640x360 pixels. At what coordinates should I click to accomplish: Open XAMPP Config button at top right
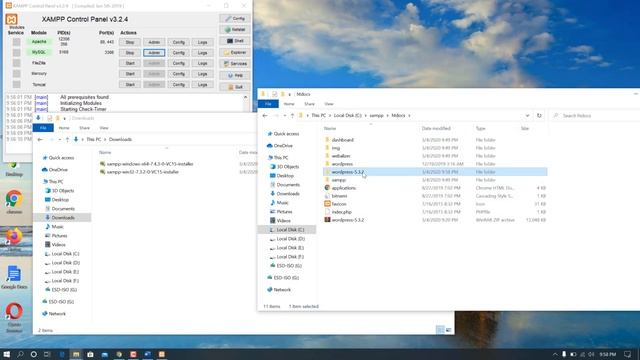tap(235, 19)
